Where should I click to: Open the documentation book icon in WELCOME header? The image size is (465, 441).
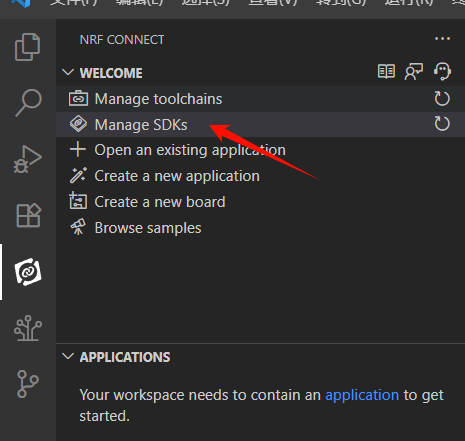tap(386, 71)
